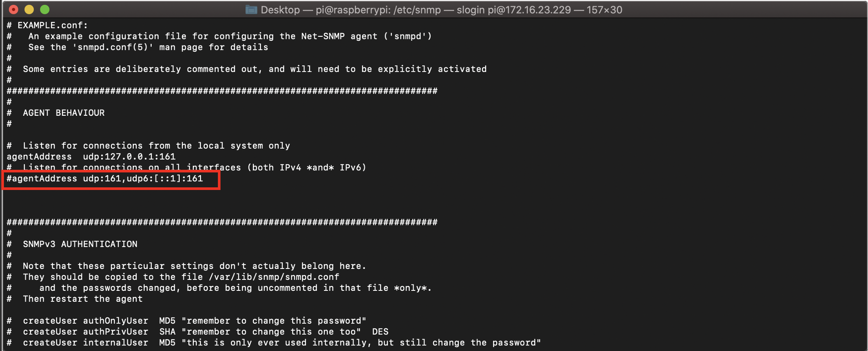The image size is (868, 351).
Task: Click the 'Then restart the agent' comment
Action: [x=83, y=299]
